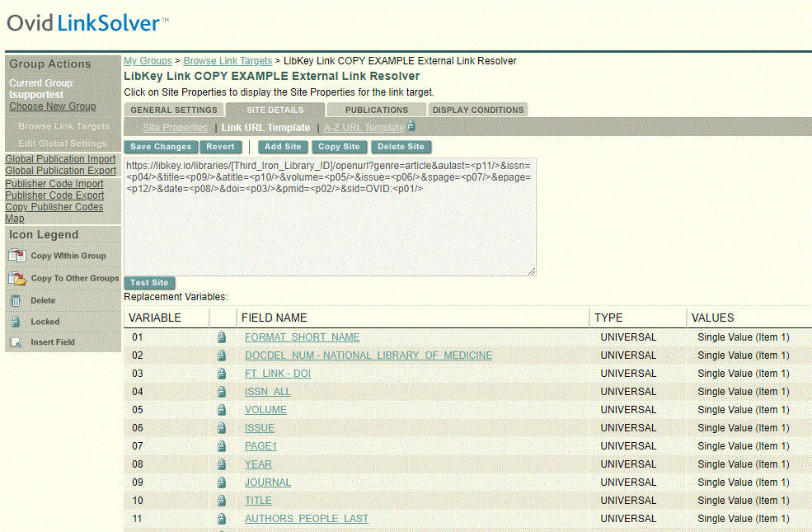Image resolution: width=812 pixels, height=532 pixels.
Task: Open the A-Z URL Template sub-tab
Action: pos(364,127)
